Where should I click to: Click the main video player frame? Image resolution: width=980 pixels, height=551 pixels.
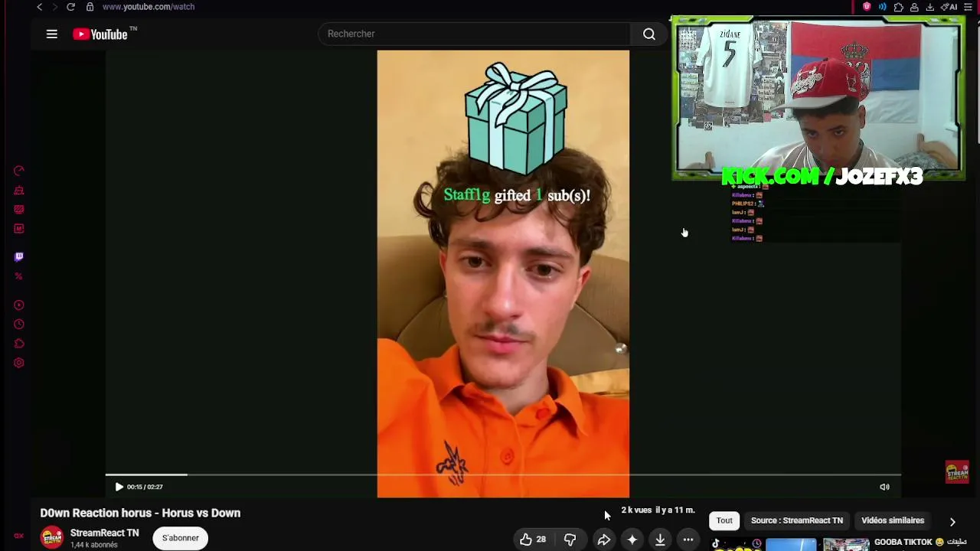pyautogui.click(x=503, y=274)
